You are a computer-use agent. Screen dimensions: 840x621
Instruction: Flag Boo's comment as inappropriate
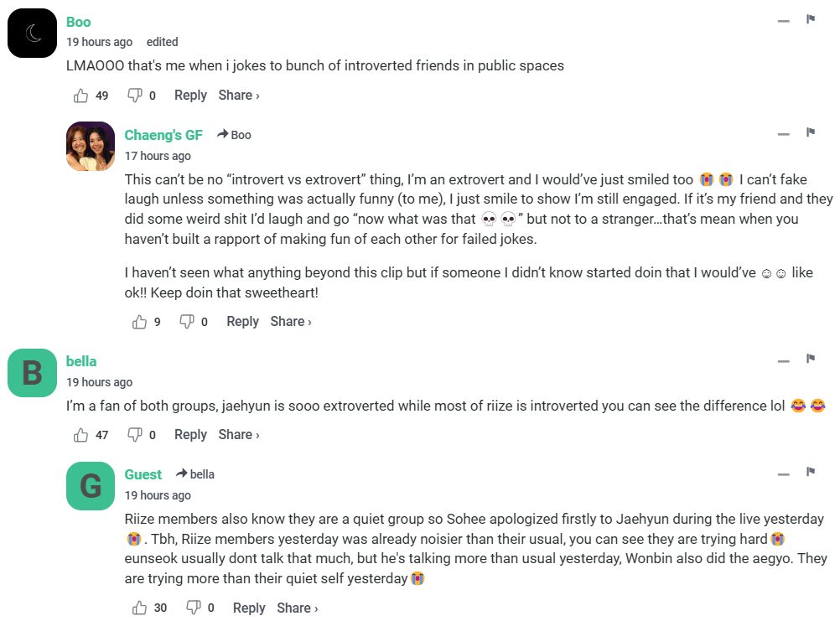click(x=811, y=19)
